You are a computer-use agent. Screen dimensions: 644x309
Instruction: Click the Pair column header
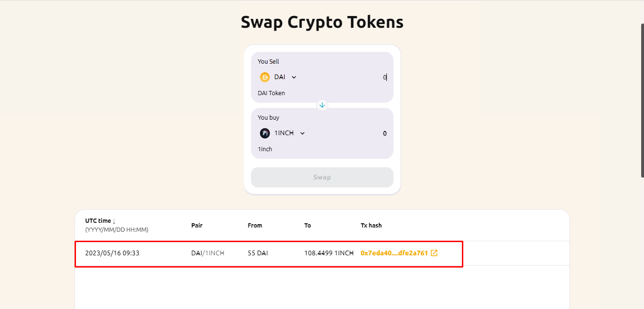[197, 226]
